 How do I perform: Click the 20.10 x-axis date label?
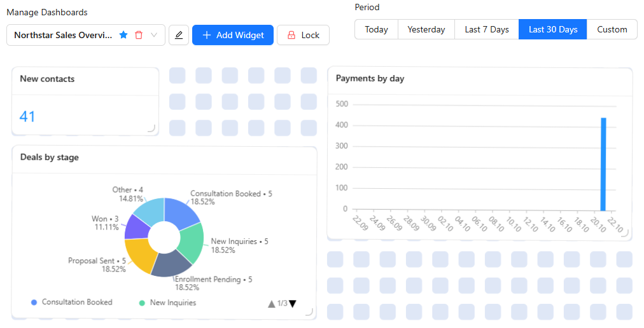598,224
